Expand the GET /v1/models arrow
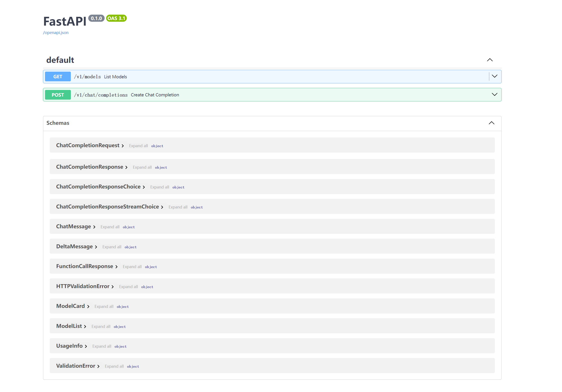 pyautogui.click(x=495, y=76)
